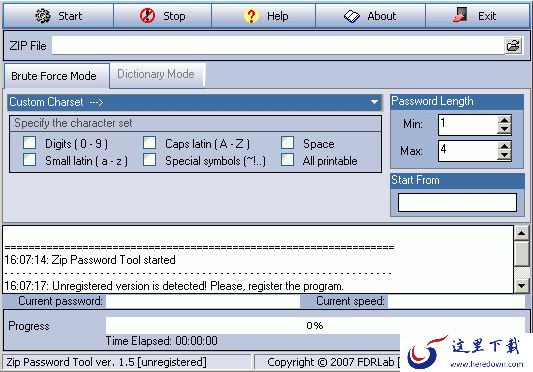533x372 pixels.
Task: Check the All printable option
Action: [288, 159]
